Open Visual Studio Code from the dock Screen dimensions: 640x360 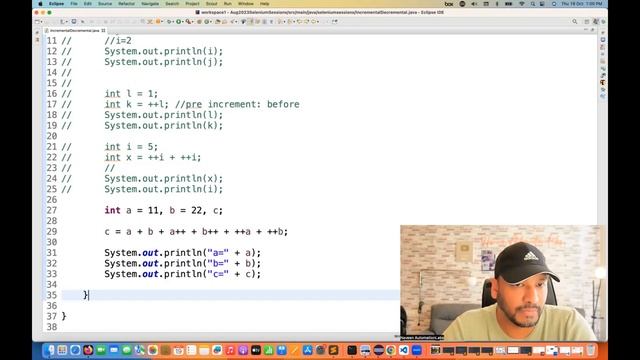(404, 350)
